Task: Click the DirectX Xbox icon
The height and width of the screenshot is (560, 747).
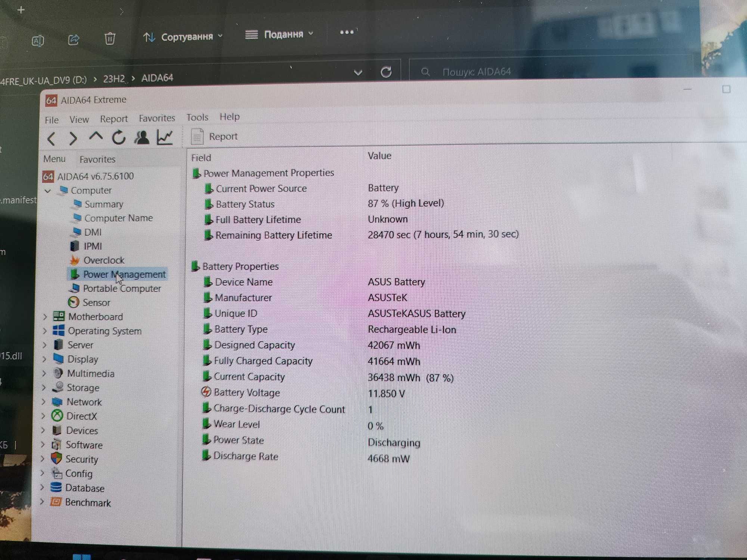Action: pos(57,416)
